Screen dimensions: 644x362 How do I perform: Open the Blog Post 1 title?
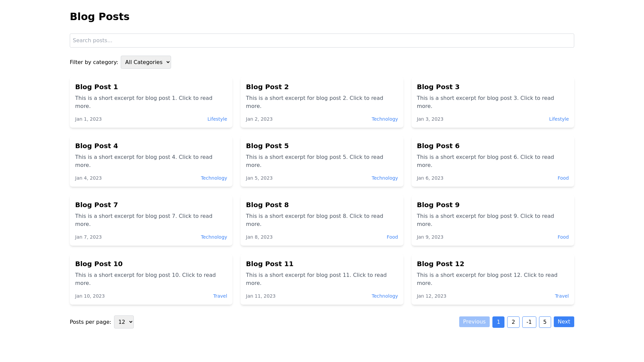[97, 87]
